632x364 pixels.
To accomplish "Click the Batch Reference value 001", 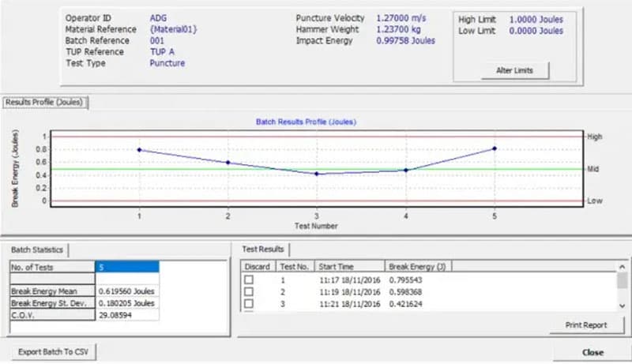I will [x=156, y=41].
